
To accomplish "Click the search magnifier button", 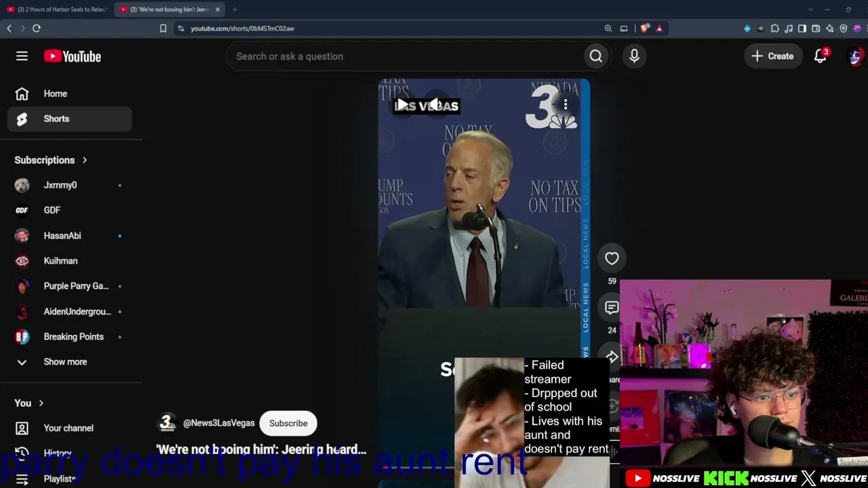I will (595, 56).
